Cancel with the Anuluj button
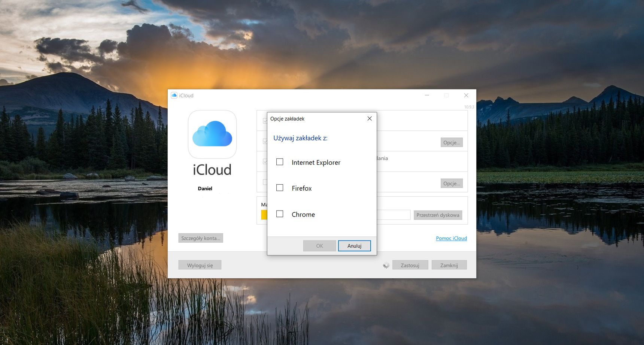 point(354,246)
